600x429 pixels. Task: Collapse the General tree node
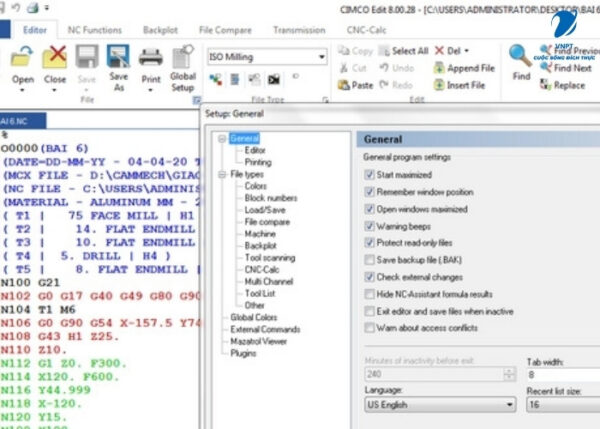coord(222,139)
